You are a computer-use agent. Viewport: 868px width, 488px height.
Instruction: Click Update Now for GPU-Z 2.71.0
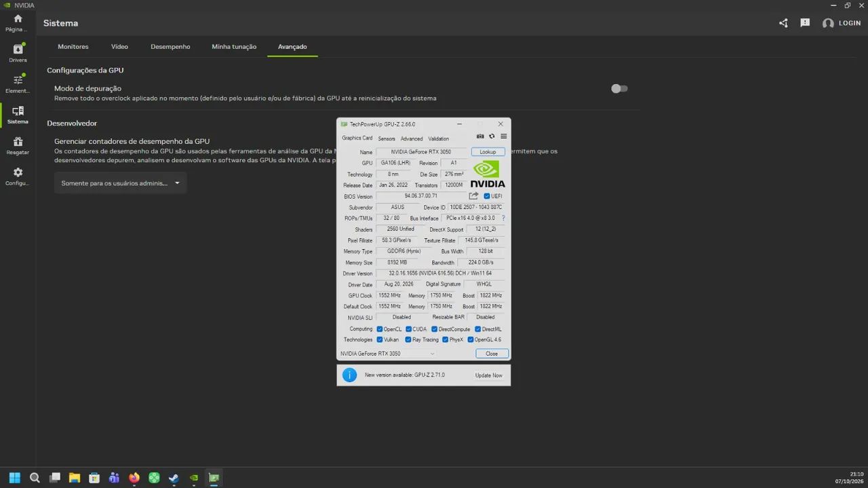489,375
